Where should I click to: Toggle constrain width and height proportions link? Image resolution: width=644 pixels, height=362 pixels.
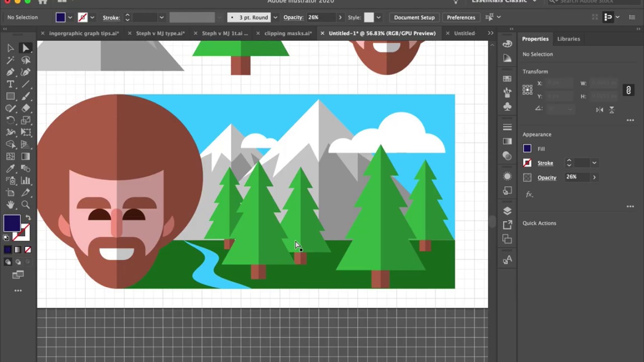coord(628,90)
